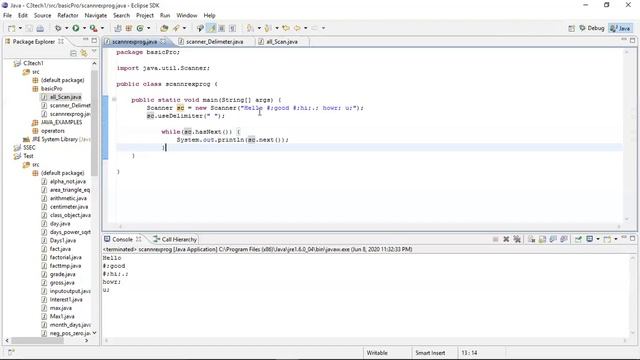Open the New Java Class dropdown arrow
640x360 pixels.
point(149,28)
